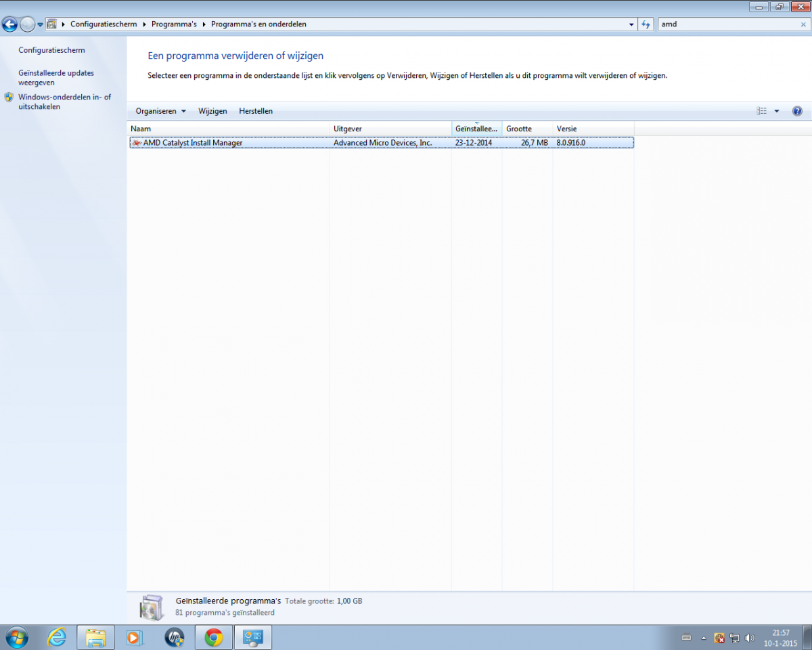
Task: Click the Refresh button beside the address bar
Action: (x=646, y=24)
